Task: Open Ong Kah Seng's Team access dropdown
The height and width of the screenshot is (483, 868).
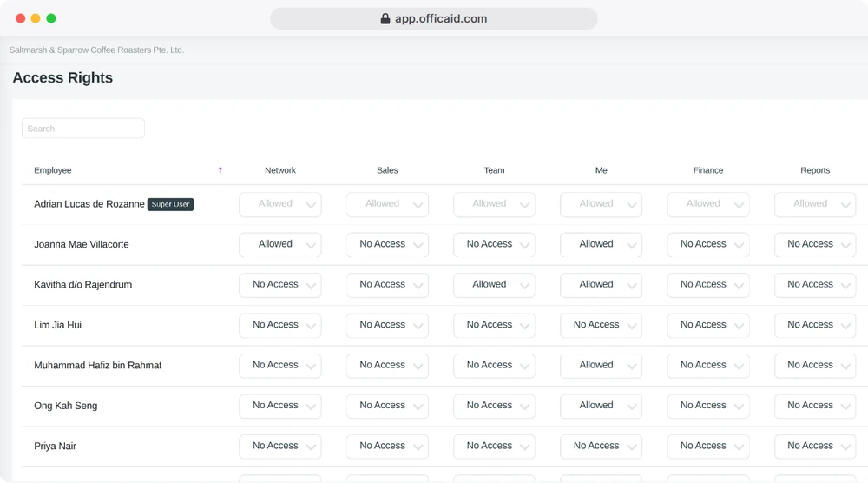Action: coord(495,407)
